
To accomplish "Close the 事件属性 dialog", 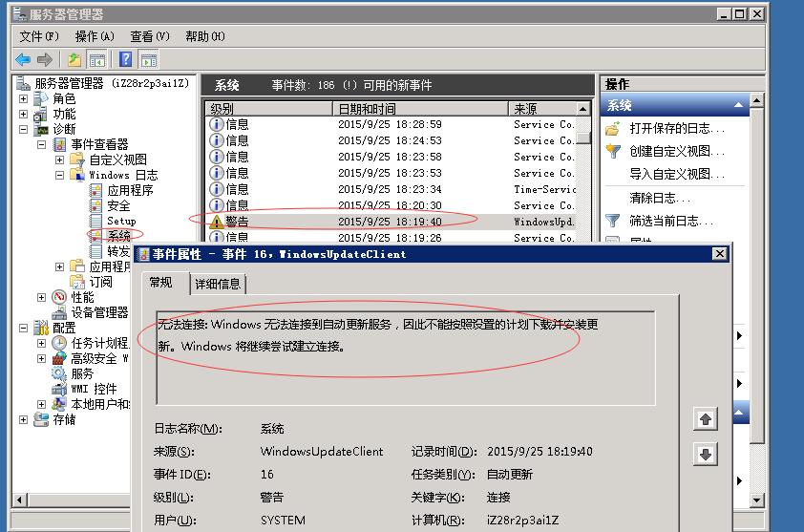I will tap(720, 253).
